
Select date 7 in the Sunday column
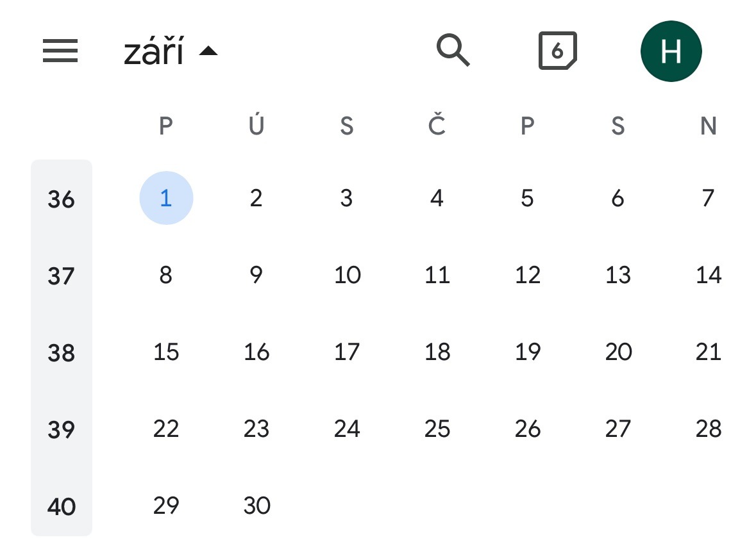708,199
